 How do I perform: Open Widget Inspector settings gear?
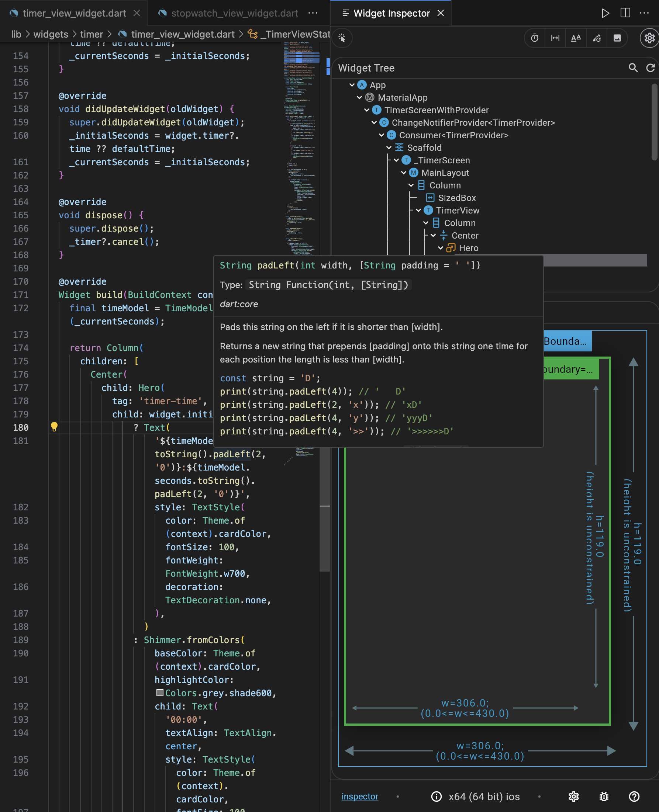pyautogui.click(x=649, y=38)
